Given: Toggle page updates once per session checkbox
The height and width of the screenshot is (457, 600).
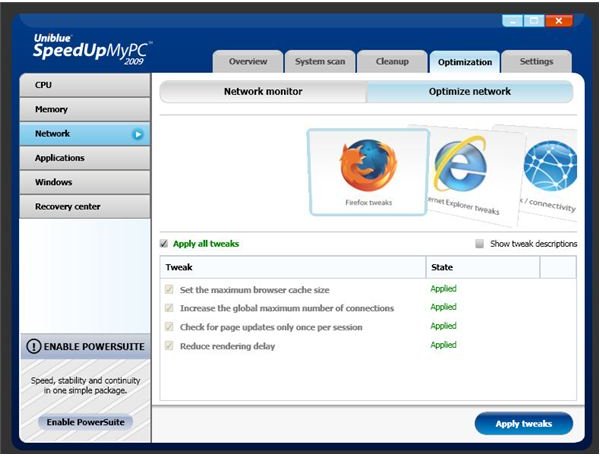Looking at the screenshot, I should click(x=169, y=326).
